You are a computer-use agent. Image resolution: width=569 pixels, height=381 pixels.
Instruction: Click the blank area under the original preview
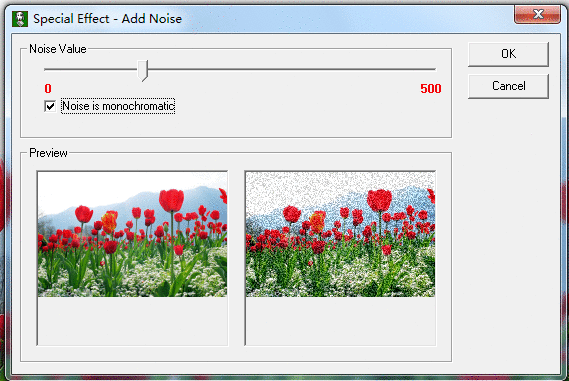[132, 321]
